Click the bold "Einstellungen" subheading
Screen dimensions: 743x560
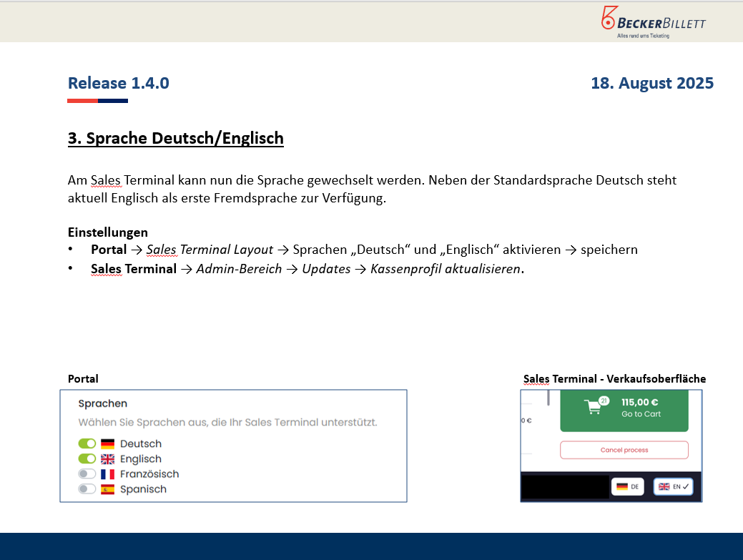[108, 232]
